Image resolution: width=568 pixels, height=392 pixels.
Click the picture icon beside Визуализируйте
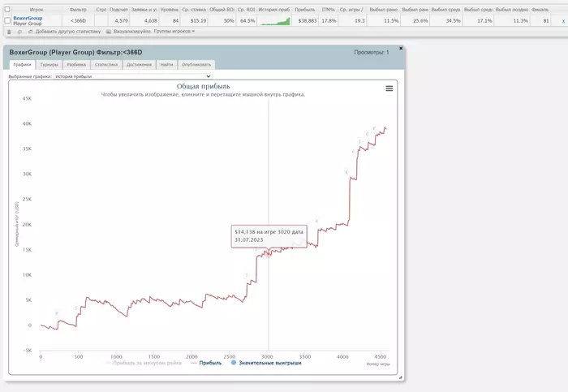point(108,32)
